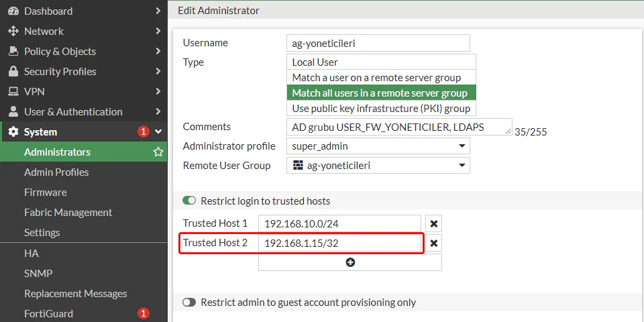Click the Security Profiles lock icon
The width and height of the screenshot is (644, 322).
tap(13, 72)
